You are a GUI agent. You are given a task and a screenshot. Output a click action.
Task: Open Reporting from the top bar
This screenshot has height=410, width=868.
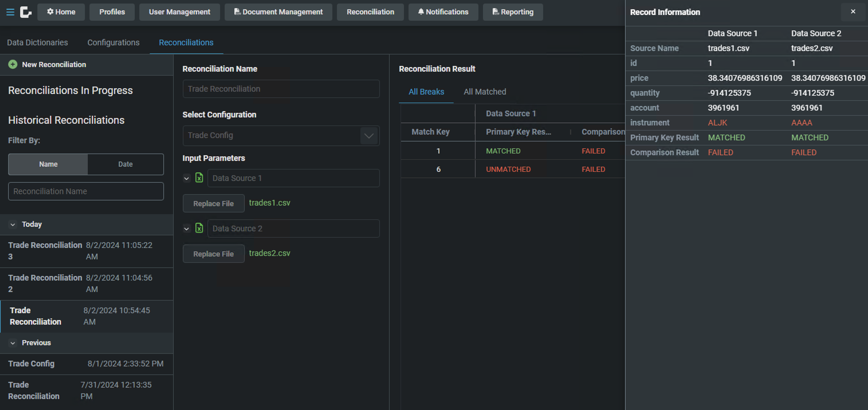coord(512,12)
